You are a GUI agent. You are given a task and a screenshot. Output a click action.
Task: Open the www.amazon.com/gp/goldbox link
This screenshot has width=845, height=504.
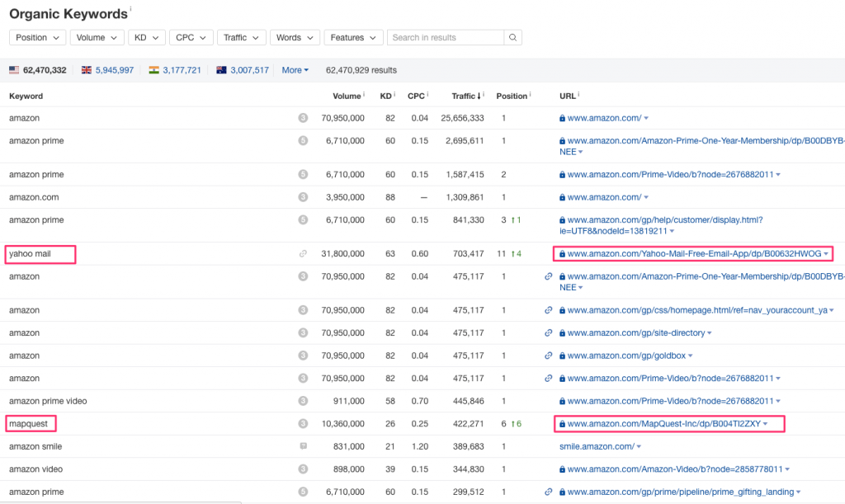point(626,356)
